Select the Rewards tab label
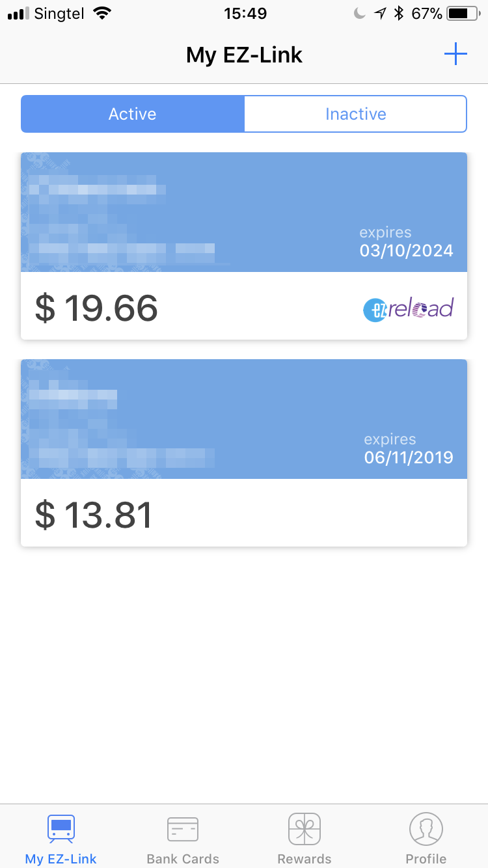The width and height of the screenshot is (488, 868). coord(305,858)
